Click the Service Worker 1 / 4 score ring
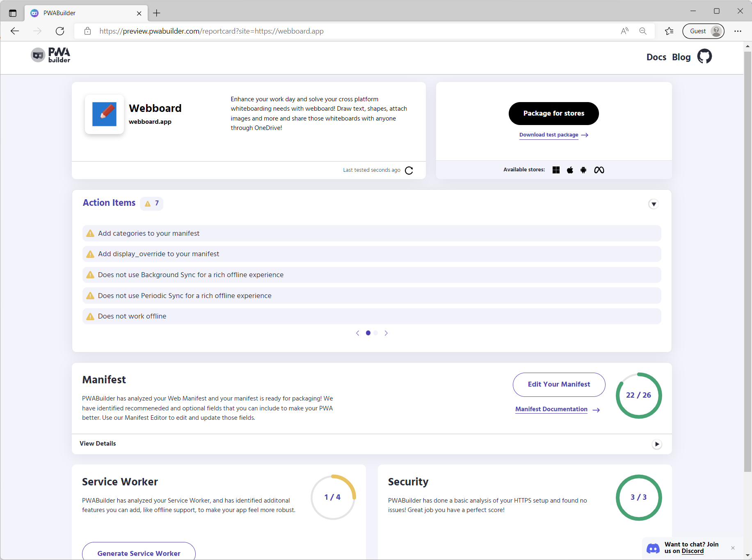752x560 pixels. (x=333, y=497)
